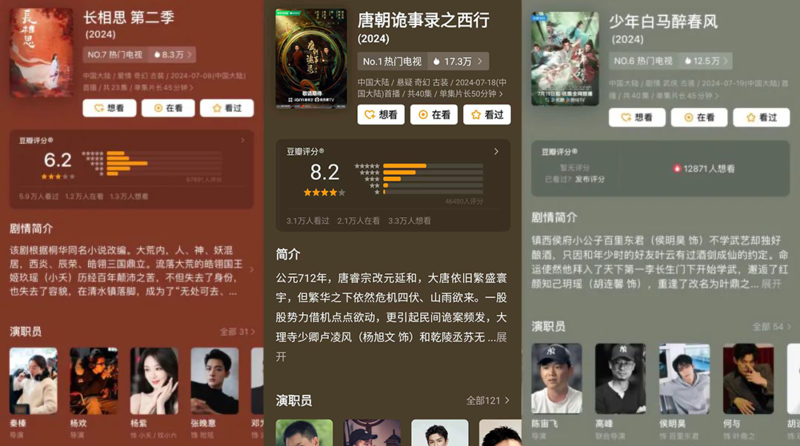
Task: Mark 少年白马醉春风 as 看过
Action: (761, 117)
